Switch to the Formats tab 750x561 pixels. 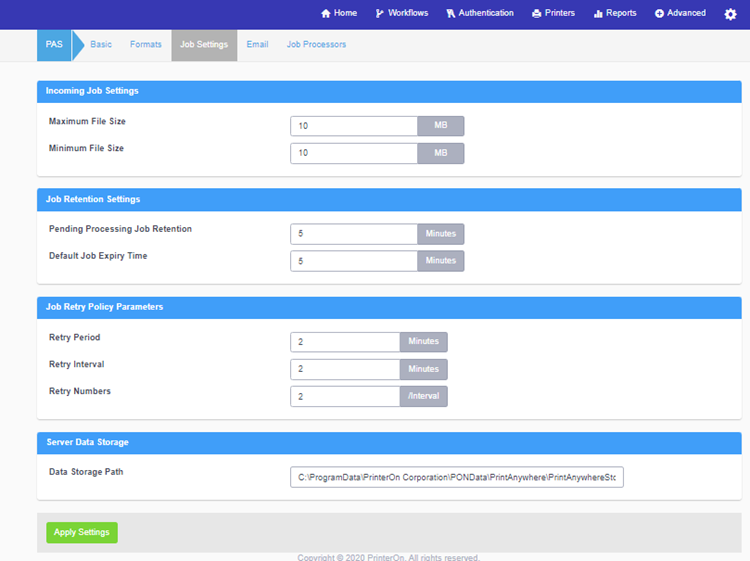coord(146,45)
